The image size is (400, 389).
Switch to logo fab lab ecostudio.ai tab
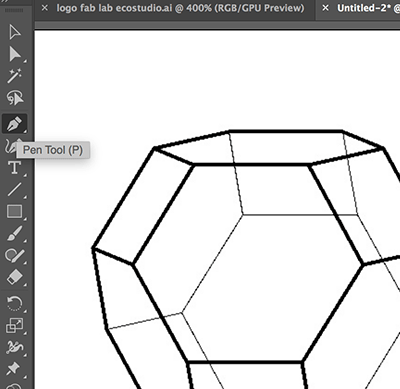click(x=180, y=8)
